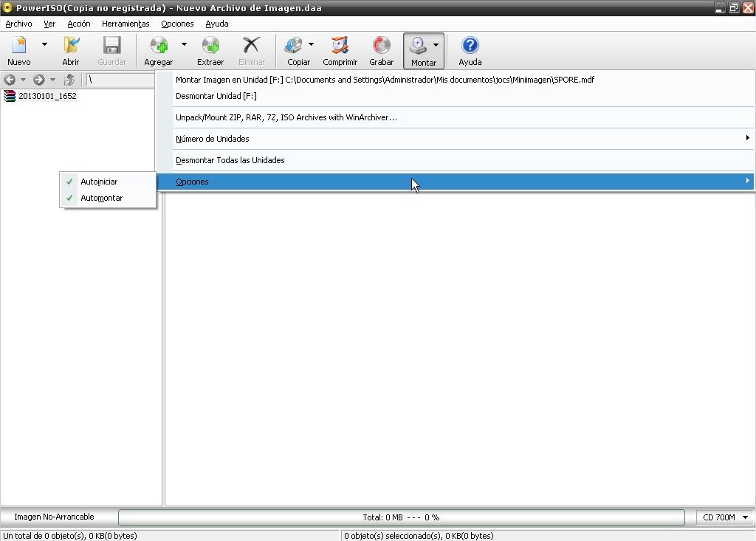Click the path address field
This screenshot has width=756, height=541.
click(120, 80)
